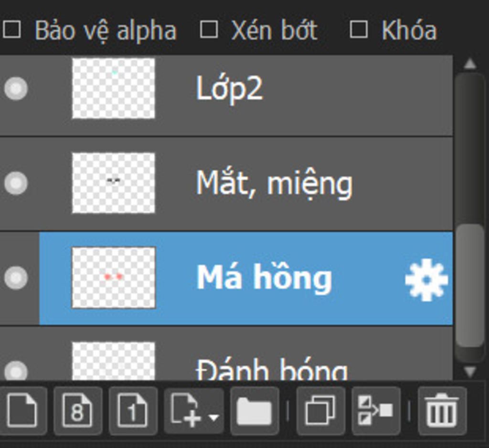The width and height of the screenshot is (489, 448).
Task: Click the layer list scroll up arrow
Action: [470, 64]
